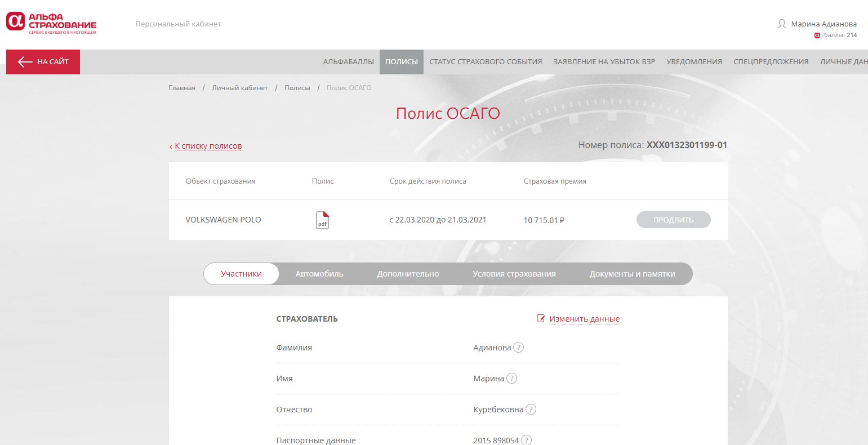Click the Фамилия field label

click(294, 348)
